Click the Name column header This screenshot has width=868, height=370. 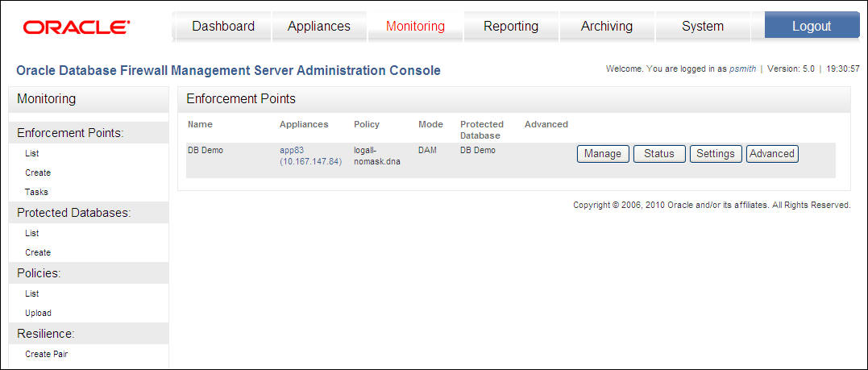[200, 125]
